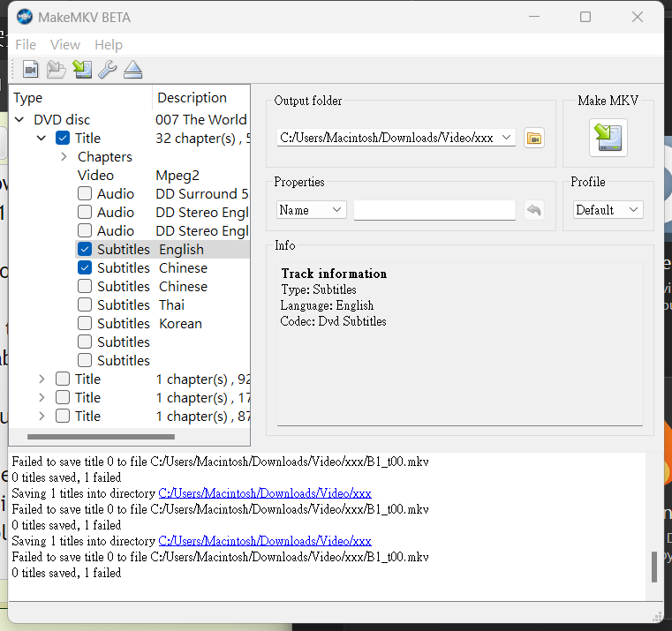Click the last '0 titles saved, 1 failed' line
This screenshot has width=672, height=631.
[66, 573]
